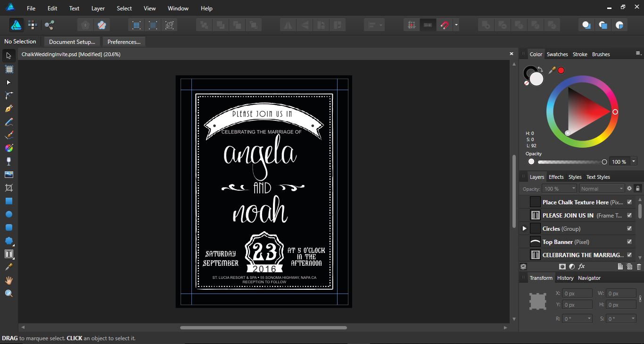
Task: Uncheck visibility of Circles group
Action: coord(629,228)
